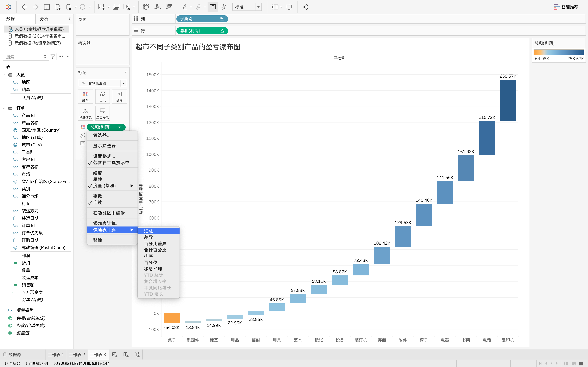Click the share workbook icon

coord(305,7)
